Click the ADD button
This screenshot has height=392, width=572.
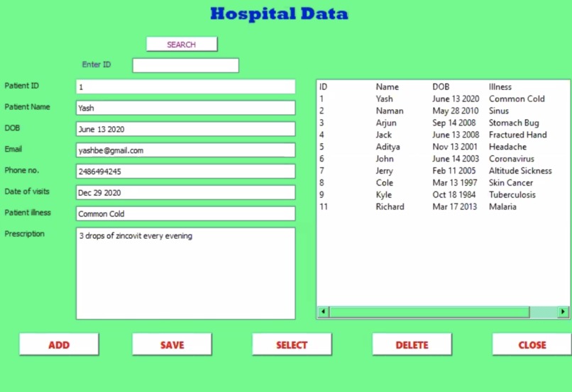coord(59,345)
